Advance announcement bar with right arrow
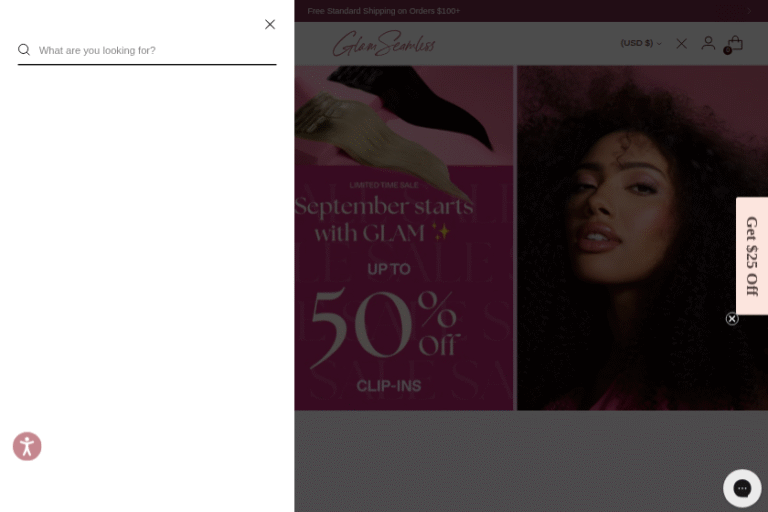This screenshot has width=768, height=512. pyautogui.click(x=749, y=11)
